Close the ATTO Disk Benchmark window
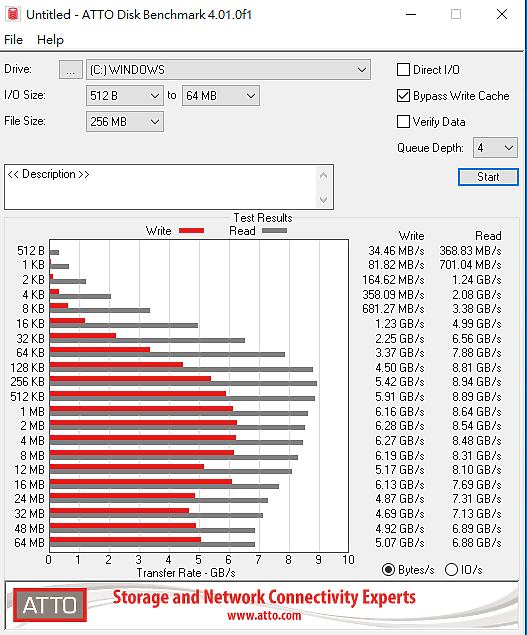The height and width of the screenshot is (635, 527). (502, 15)
